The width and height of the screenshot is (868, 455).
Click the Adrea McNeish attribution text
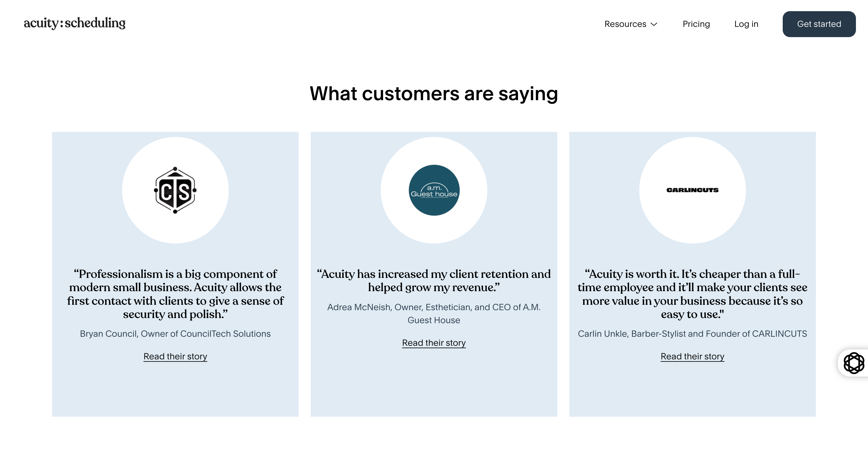pos(434,313)
